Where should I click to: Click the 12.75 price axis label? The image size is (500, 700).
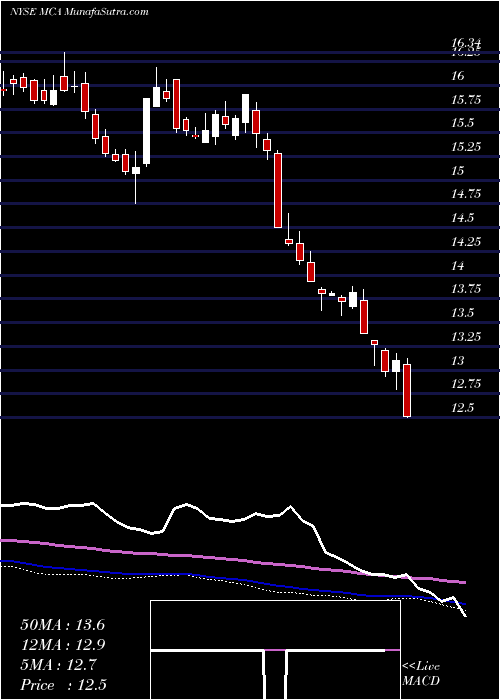(466, 383)
